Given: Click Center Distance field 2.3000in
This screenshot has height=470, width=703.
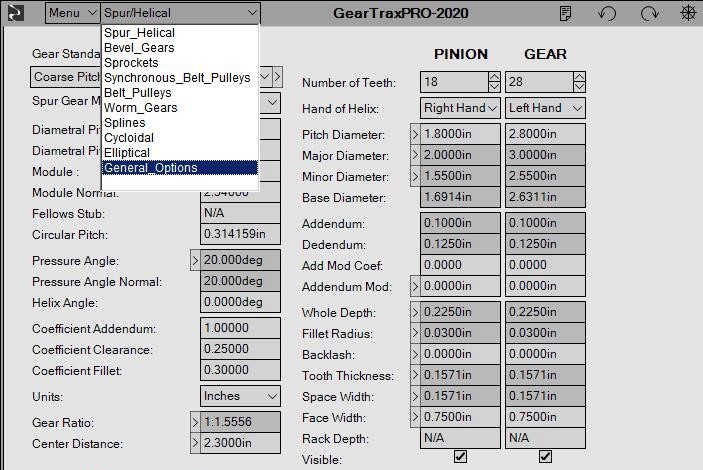Looking at the screenshot, I should coord(240,443).
